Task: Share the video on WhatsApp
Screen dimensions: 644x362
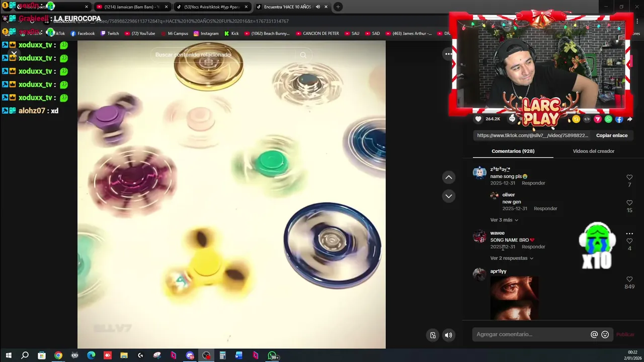Action: (608, 119)
